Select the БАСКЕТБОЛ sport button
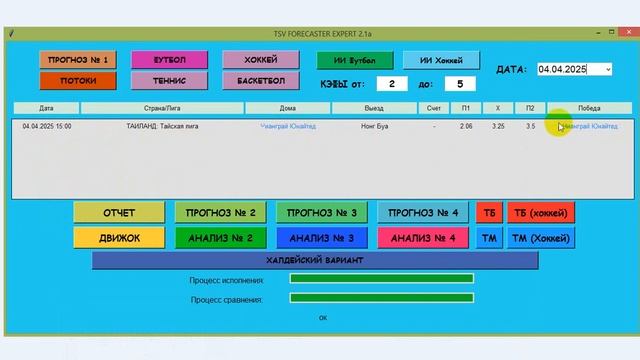 click(261, 81)
